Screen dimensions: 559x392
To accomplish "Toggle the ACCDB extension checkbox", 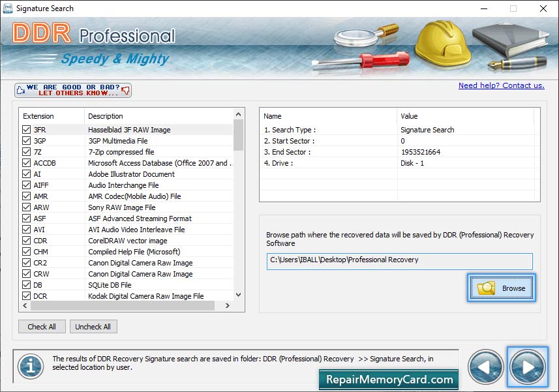I will tap(26, 163).
